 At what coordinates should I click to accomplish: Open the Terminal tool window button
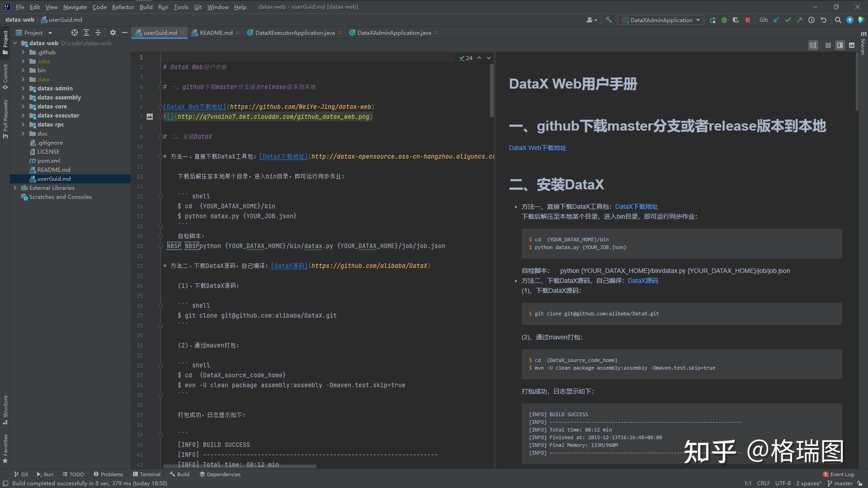tap(146, 474)
